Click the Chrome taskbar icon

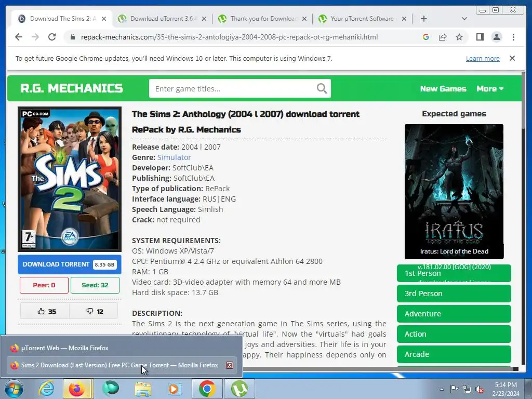(x=207, y=389)
